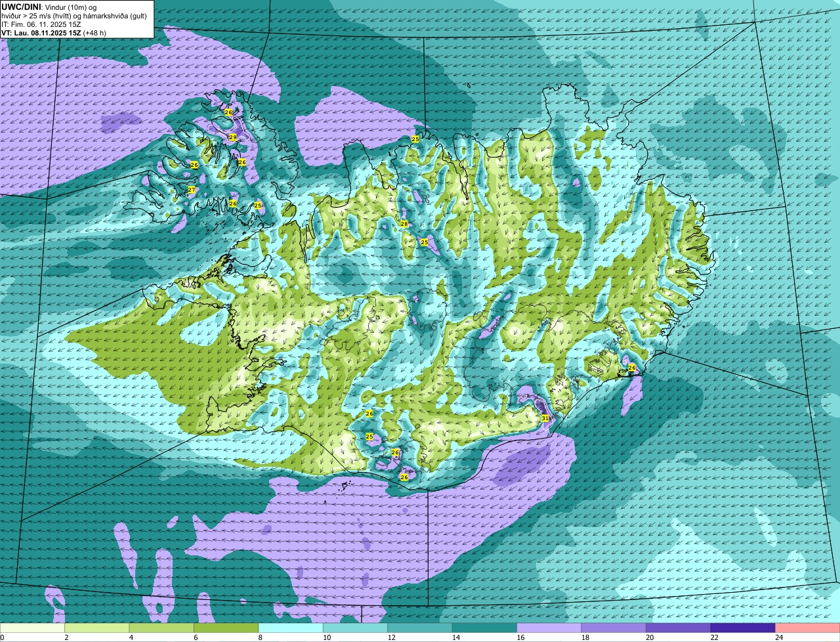Select the '8' label on the wind scale
The height and width of the screenshot is (642, 840).
coord(261,637)
